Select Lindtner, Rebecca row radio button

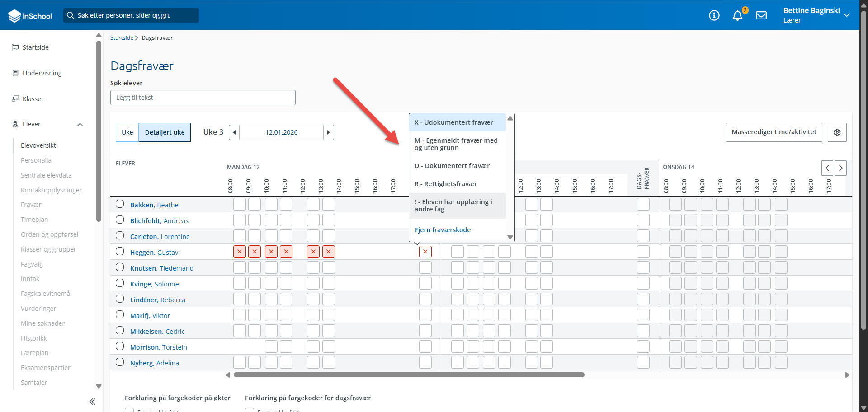(120, 299)
